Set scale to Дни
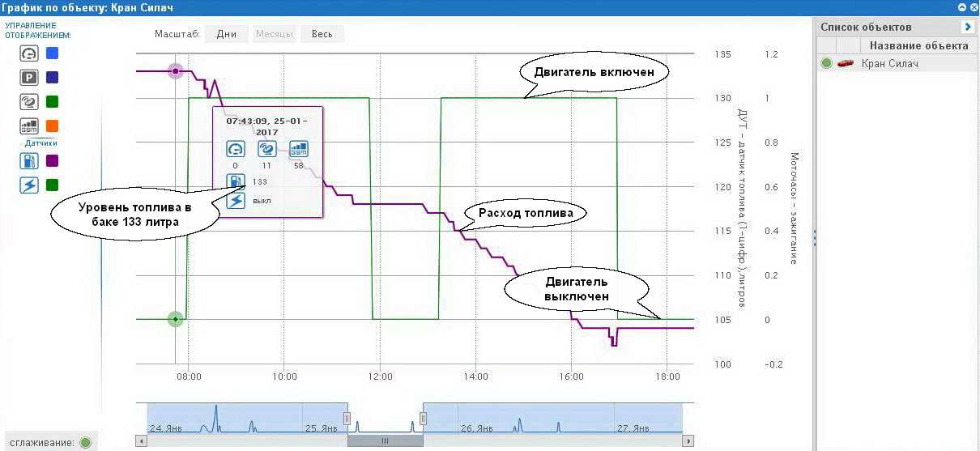This screenshot has width=980, height=451. pos(226,34)
